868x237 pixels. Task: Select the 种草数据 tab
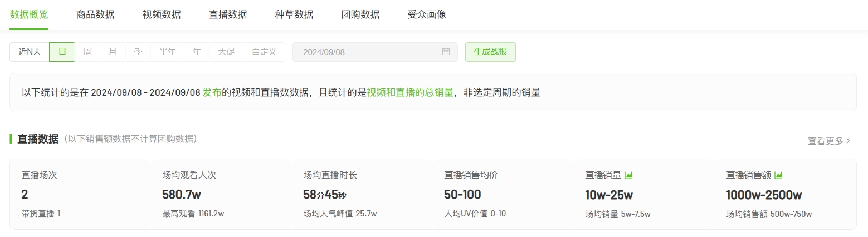point(294,15)
